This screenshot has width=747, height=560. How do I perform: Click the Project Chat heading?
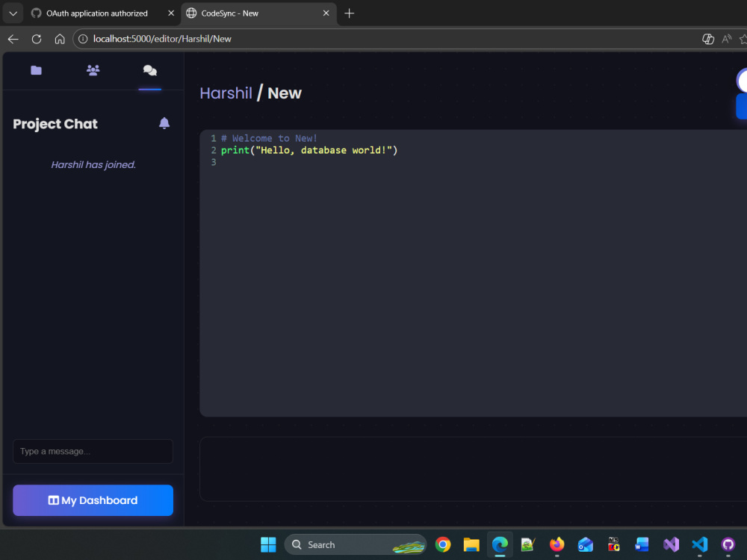(x=55, y=124)
